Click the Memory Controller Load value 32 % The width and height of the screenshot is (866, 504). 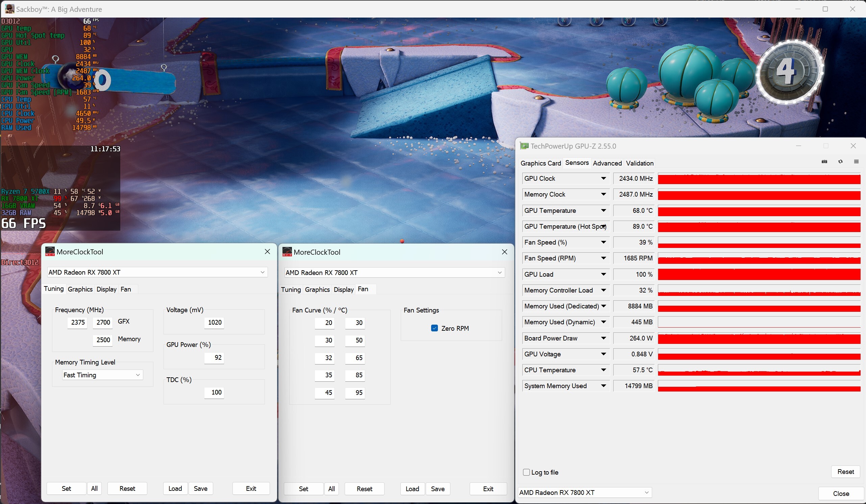point(634,290)
